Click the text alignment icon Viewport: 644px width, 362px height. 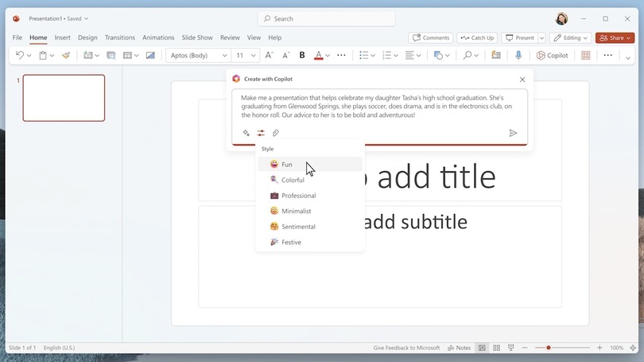click(x=409, y=55)
